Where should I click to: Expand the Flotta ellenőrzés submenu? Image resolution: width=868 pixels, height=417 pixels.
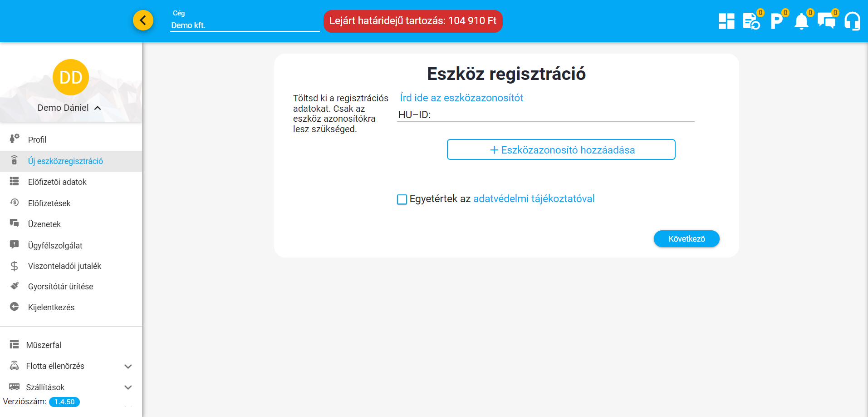(x=128, y=367)
